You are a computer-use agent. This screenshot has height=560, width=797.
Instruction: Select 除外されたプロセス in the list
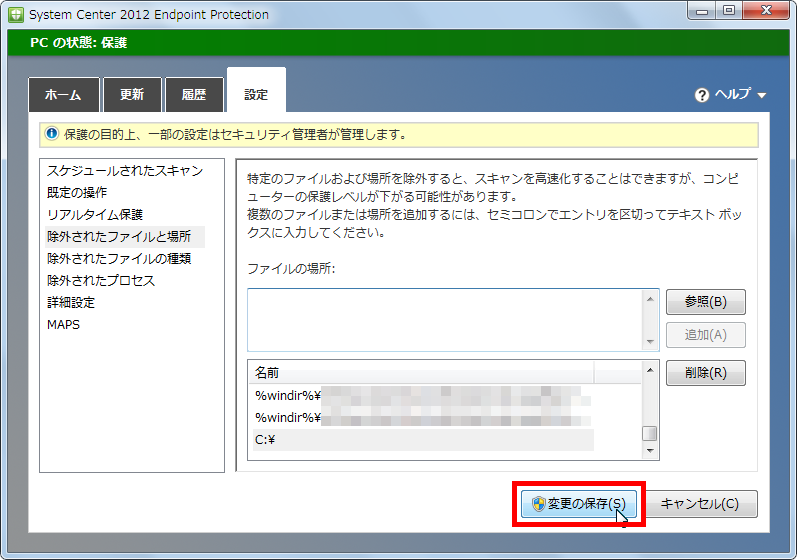tap(101, 281)
